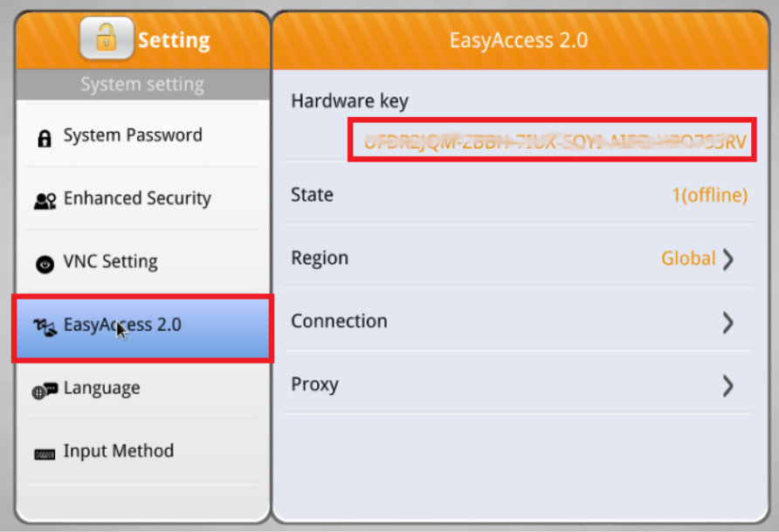Click the padlock icon beside Setting
This screenshot has width=779, height=532.
pos(107,38)
